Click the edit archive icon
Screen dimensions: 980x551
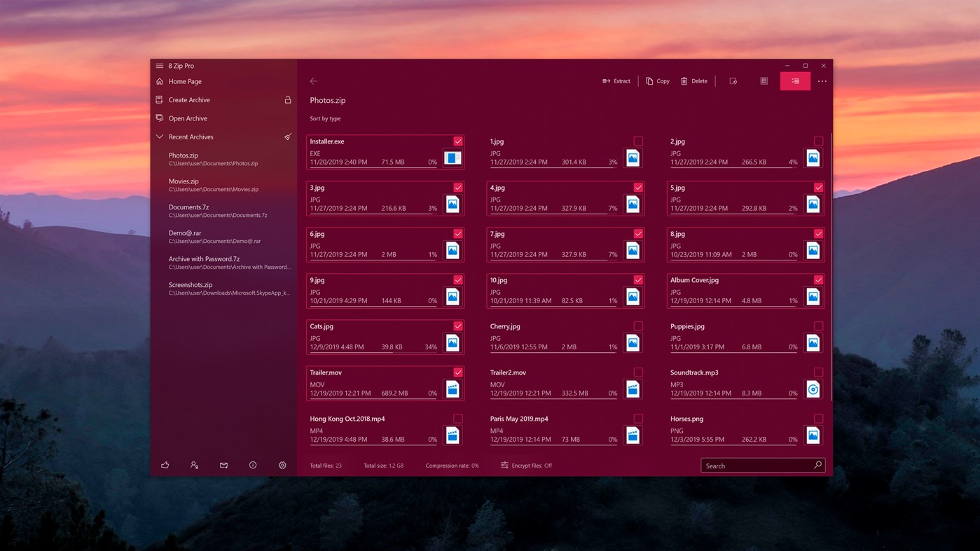tap(733, 81)
